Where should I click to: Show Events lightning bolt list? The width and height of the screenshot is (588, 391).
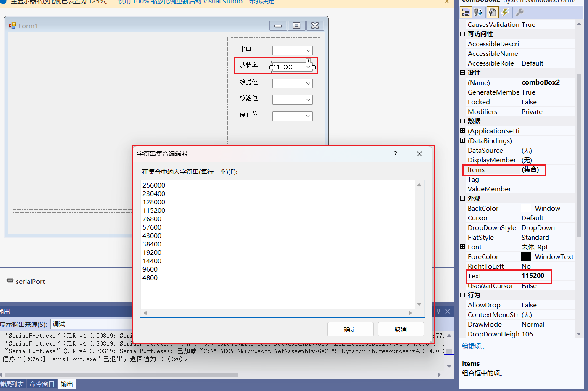(x=505, y=12)
